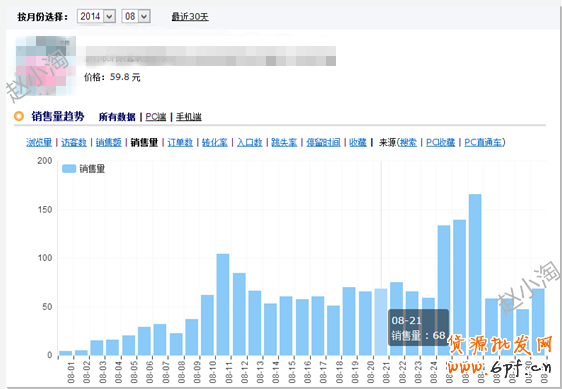Click the 最近30天 link
Screen dimensions: 562x389
(190, 16)
